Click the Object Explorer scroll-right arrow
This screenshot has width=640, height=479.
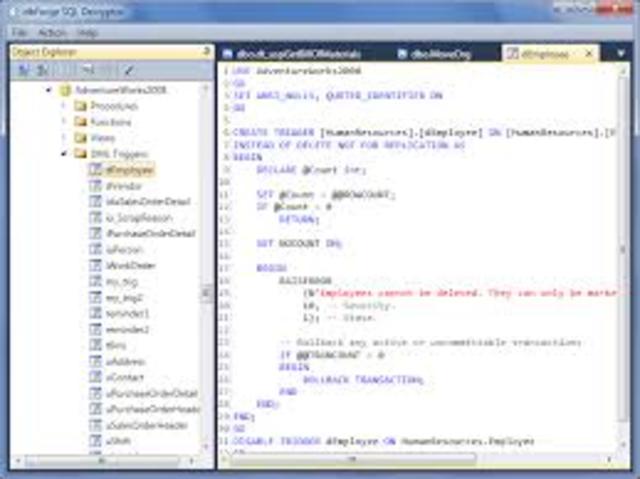(191, 461)
